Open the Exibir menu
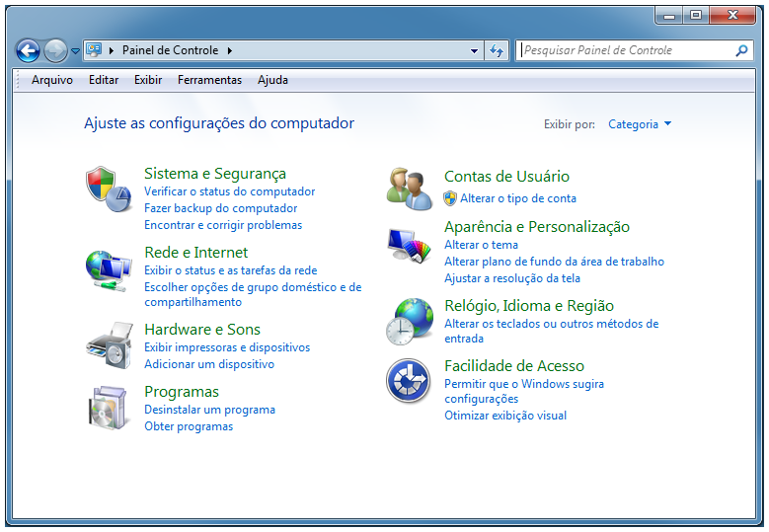Image resolution: width=769 pixels, height=532 pixels. click(x=148, y=80)
